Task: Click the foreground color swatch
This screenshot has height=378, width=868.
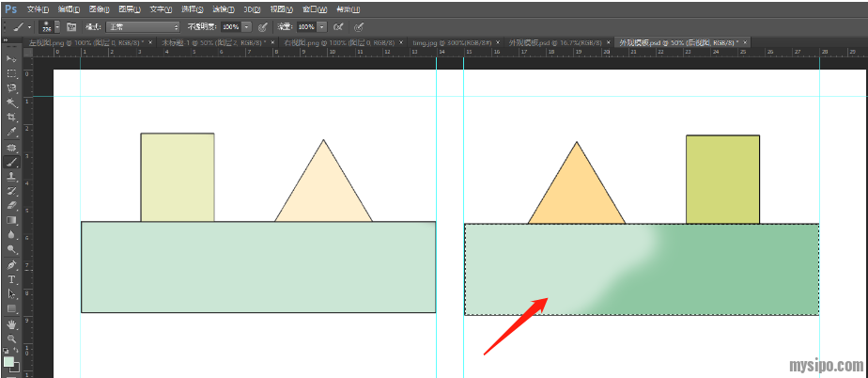Action: pyautogui.click(x=8, y=361)
